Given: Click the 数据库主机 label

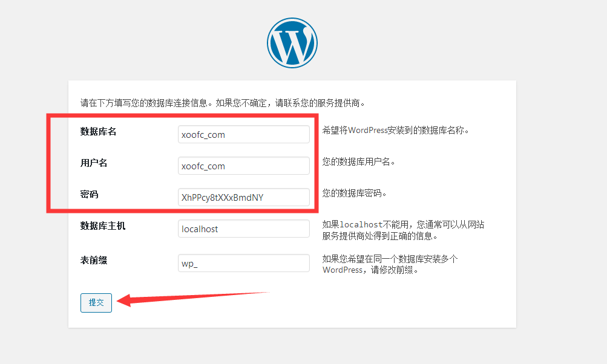Looking at the screenshot, I should [x=103, y=226].
